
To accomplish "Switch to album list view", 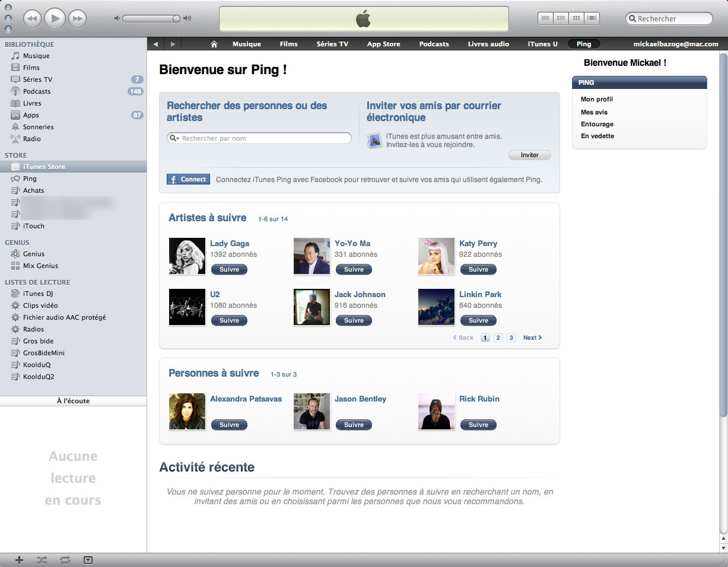I will point(560,18).
